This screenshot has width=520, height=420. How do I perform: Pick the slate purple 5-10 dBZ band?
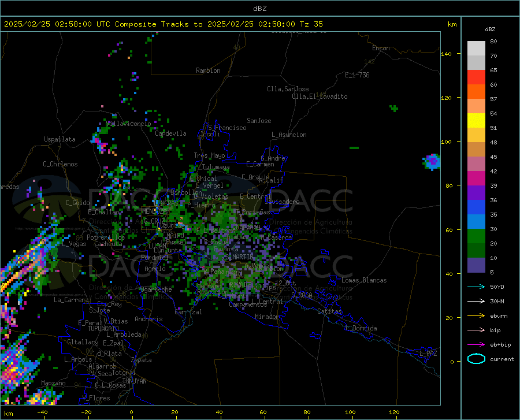coord(476,265)
